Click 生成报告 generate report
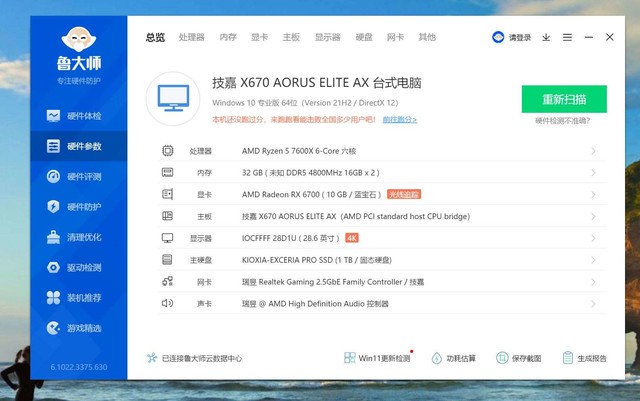Image resolution: width=640 pixels, height=401 pixels. (584, 358)
